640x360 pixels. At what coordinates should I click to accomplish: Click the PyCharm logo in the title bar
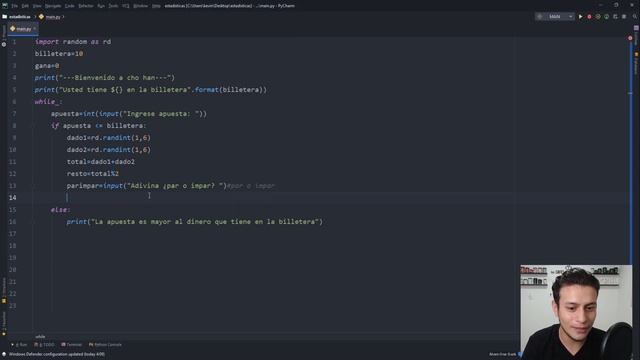(x=4, y=6)
